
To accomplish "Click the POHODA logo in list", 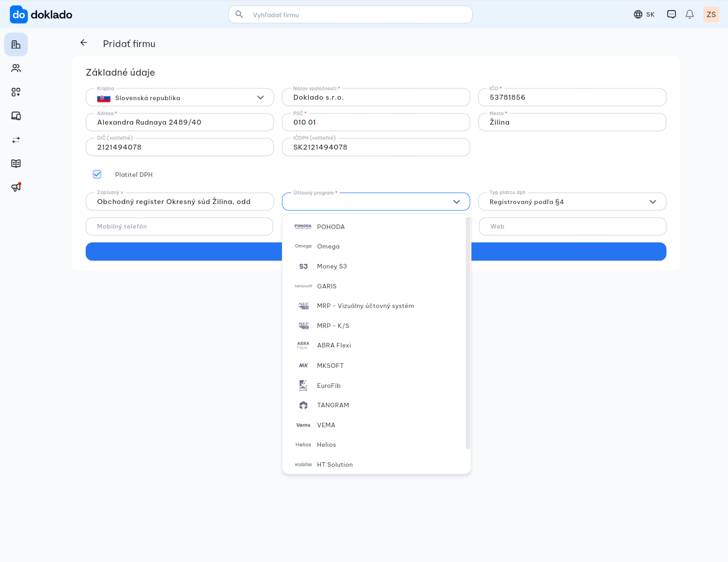I will (303, 227).
